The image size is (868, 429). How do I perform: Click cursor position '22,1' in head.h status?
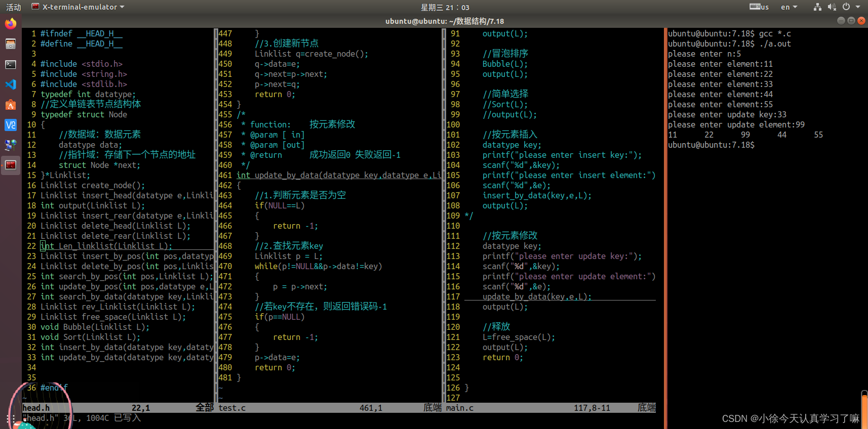pos(141,408)
